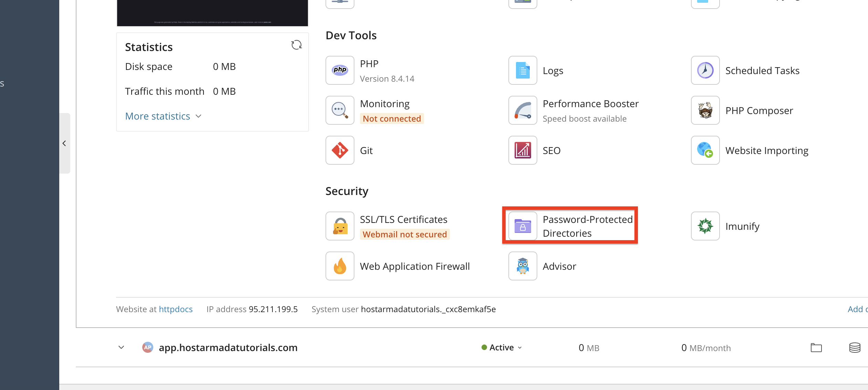Viewport: 868px width, 390px height.
Task: Open the Monitoring magnifier icon
Action: pos(340,110)
